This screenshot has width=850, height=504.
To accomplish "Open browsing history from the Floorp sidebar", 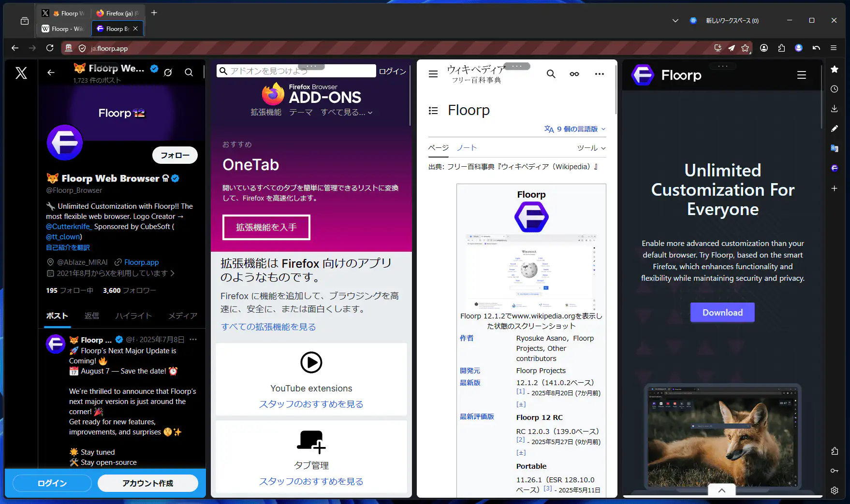I will point(834,89).
